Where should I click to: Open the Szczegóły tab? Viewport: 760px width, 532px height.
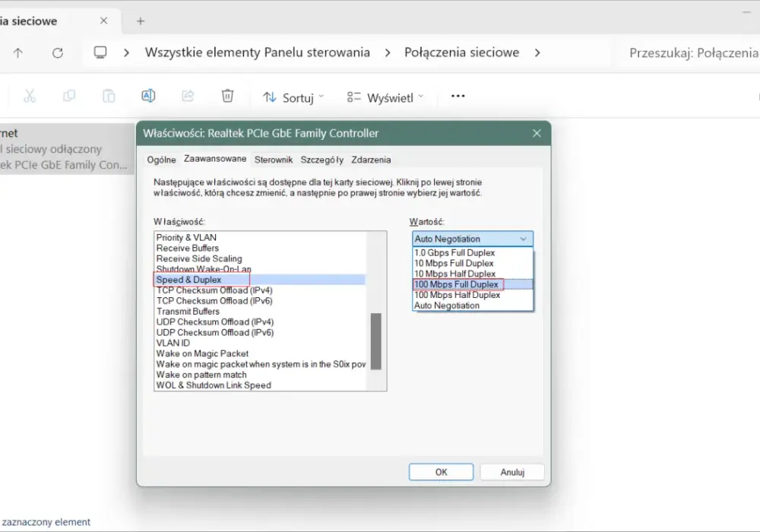click(321, 160)
